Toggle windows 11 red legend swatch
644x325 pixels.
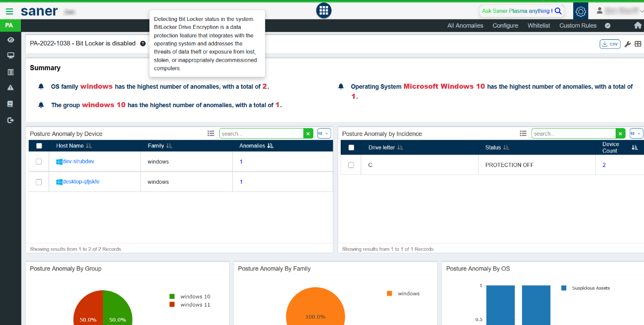point(172,305)
